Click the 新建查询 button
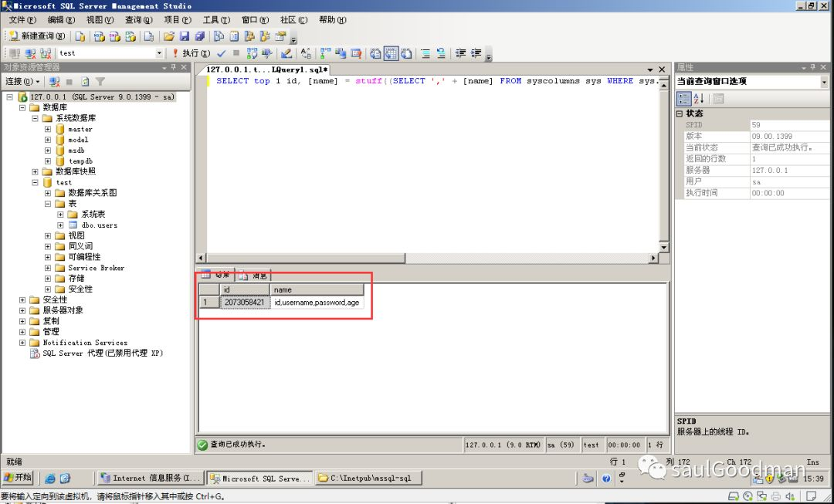Screen dimensions: 834x504 pyautogui.click(x=37, y=36)
